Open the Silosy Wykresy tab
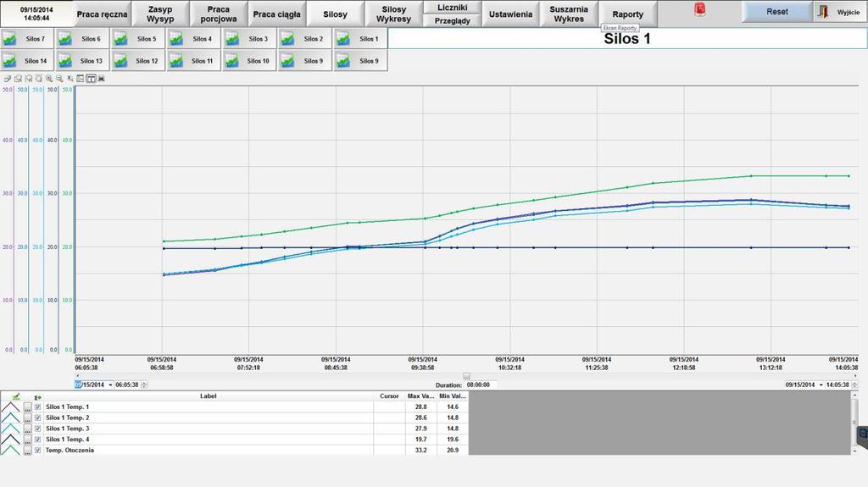Screen dimensions: 868x487 (x=393, y=14)
